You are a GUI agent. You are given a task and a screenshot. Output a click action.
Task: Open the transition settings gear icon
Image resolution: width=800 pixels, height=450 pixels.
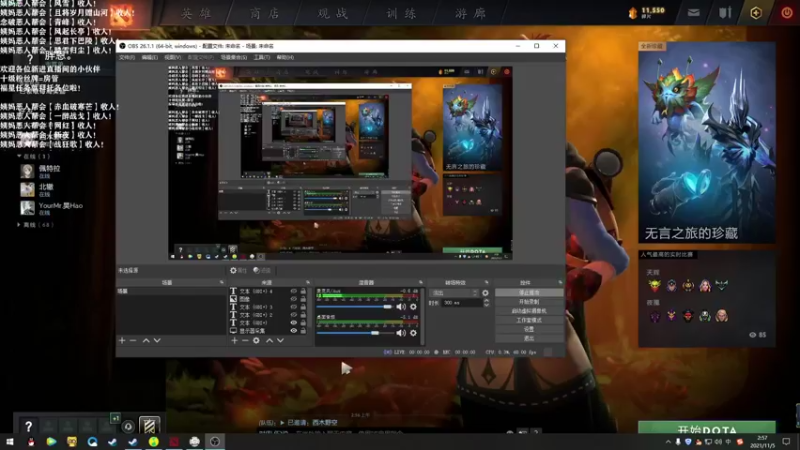point(485,293)
